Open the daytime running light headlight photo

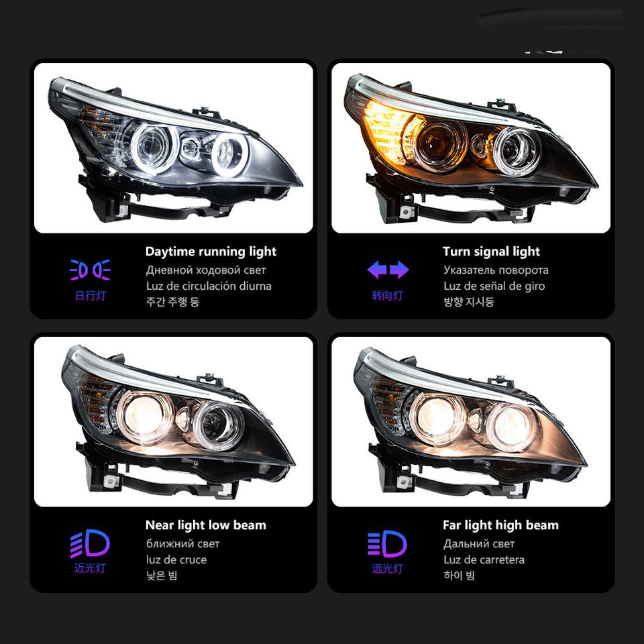point(173,148)
